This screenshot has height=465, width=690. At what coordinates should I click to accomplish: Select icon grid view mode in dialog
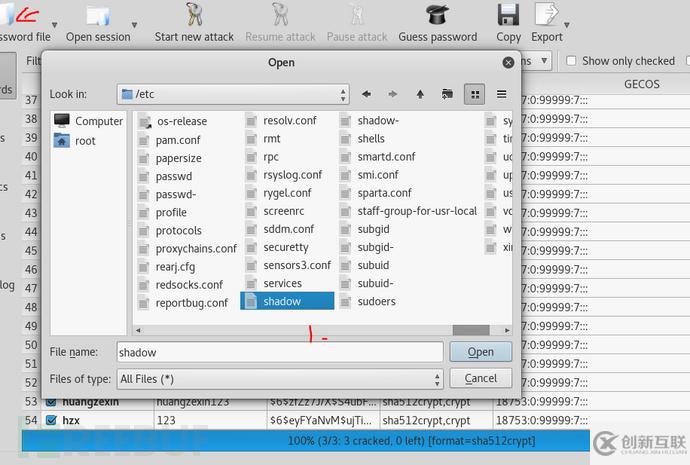click(475, 94)
